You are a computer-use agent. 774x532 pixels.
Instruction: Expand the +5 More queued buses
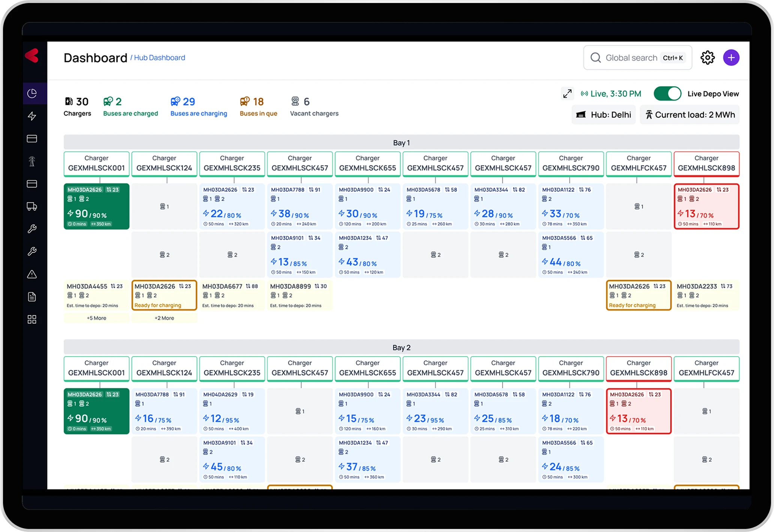[x=96, y=318]
